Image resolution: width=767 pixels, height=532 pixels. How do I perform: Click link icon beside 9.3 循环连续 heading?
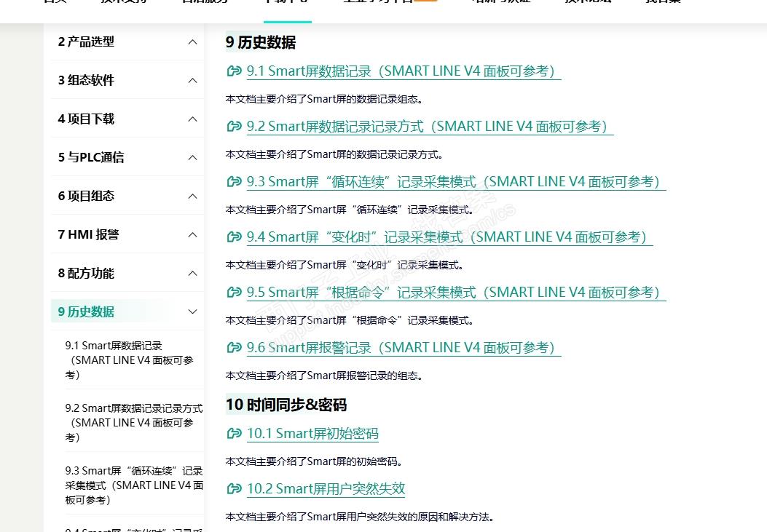tap(235, 182)
